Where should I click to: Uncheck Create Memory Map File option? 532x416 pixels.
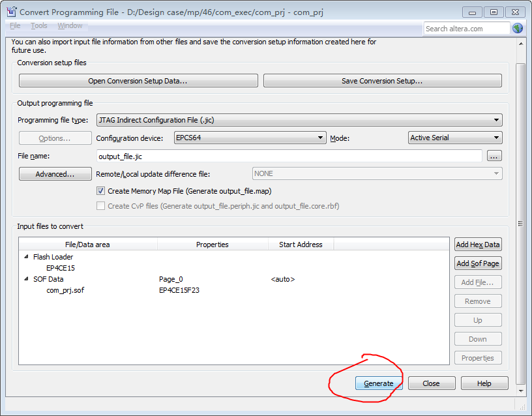click(100, 190)
